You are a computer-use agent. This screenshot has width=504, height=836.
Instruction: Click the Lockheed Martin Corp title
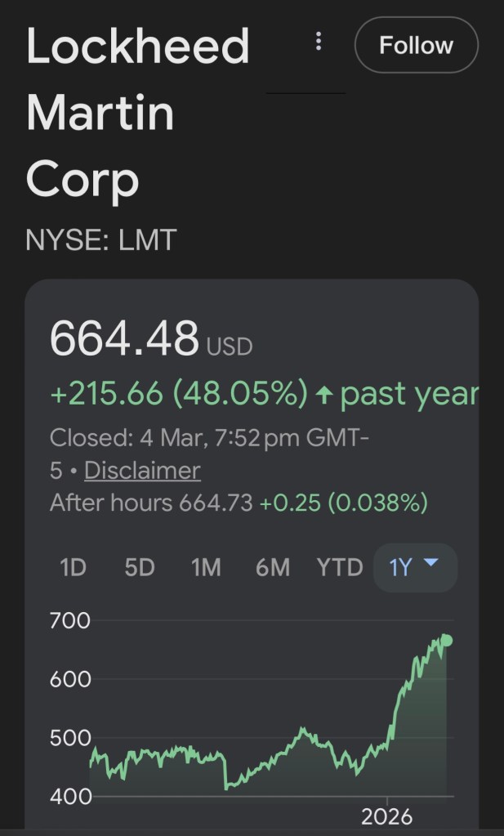tap(137, 114)
